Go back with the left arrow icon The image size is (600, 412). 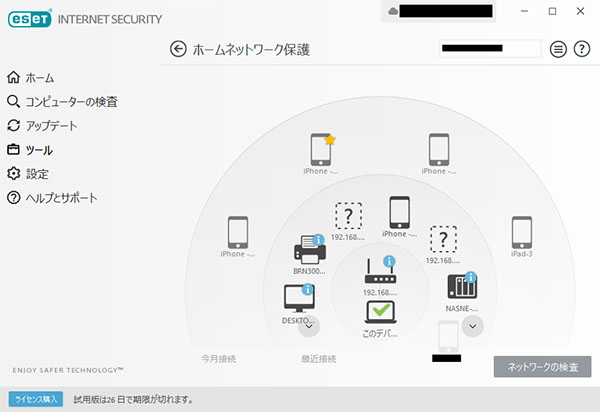coord(178,49)
